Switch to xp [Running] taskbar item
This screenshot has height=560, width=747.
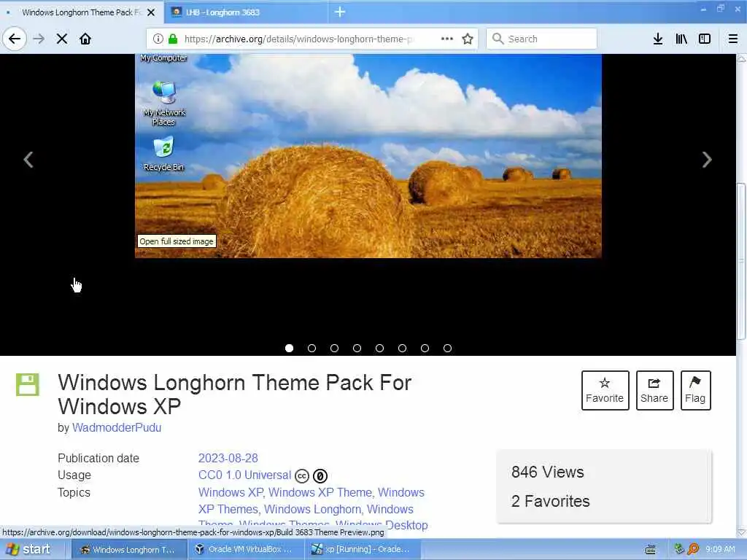(x=364, y=550)
